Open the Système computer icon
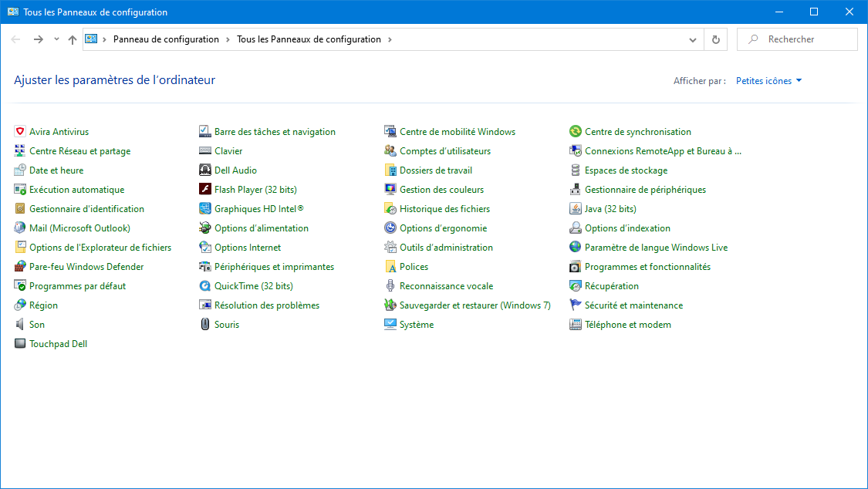 pyautogui.click(x=390, y=324)
